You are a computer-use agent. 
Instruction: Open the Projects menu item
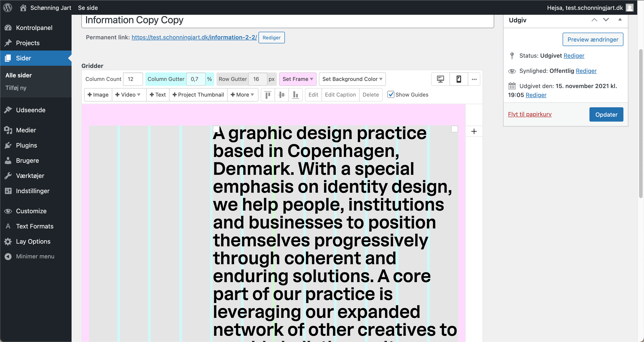[28, 43]
